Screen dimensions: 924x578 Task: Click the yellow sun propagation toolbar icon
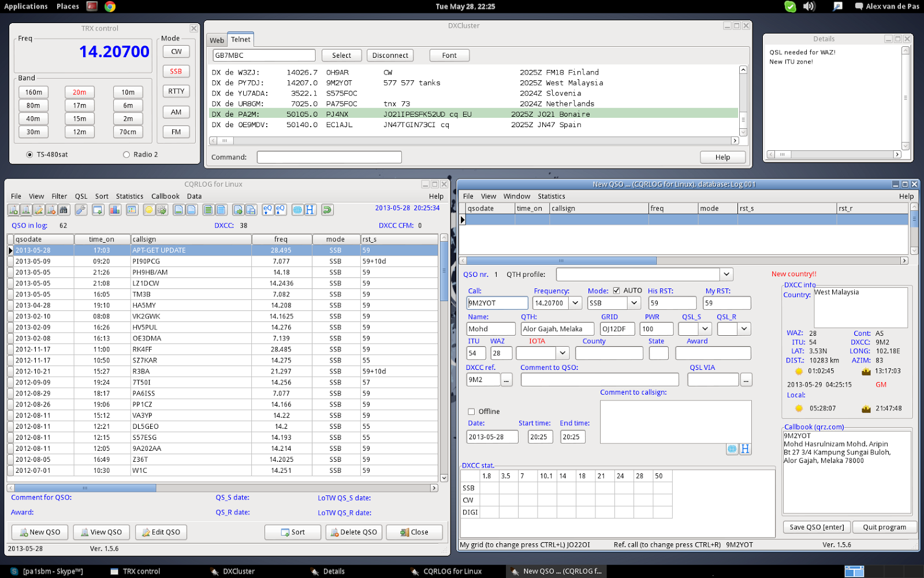[x=148, y=210]
